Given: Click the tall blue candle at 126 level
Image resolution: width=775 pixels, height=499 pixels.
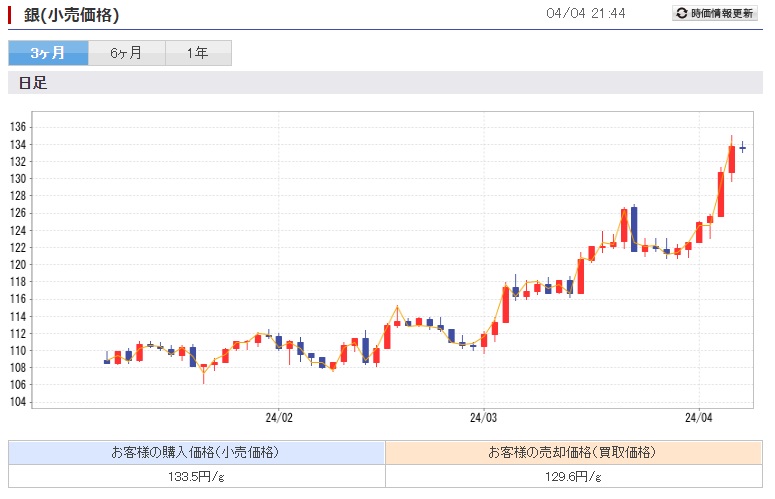Looking at the screenshot, I should 634,230.
